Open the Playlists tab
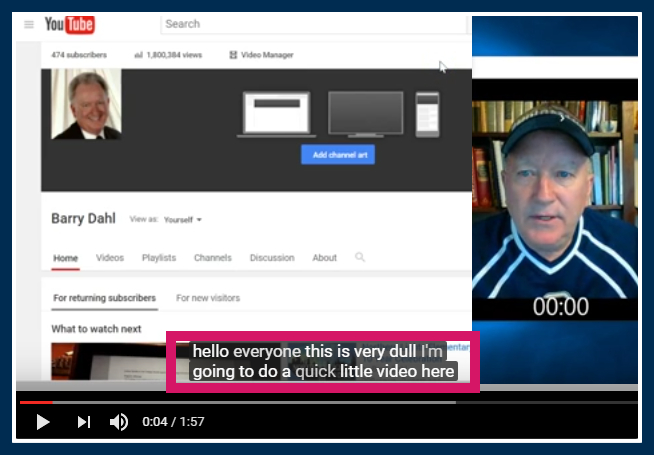The height and width of the screenshot is (455, 654). (x=159, y=258)
